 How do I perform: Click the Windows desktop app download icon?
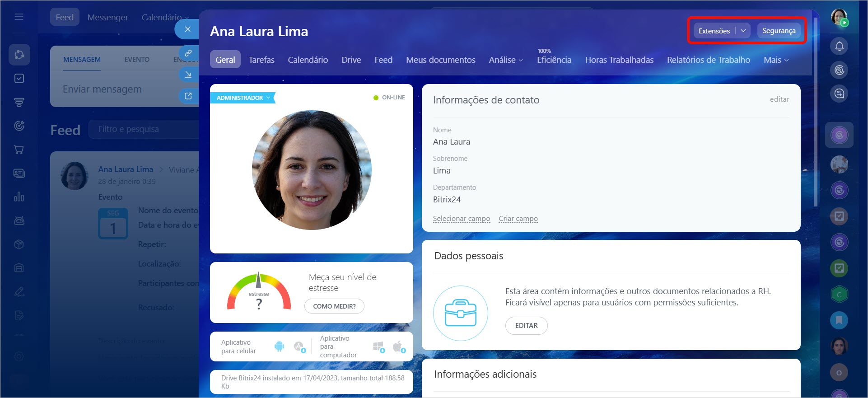click(x=378, y=346)
